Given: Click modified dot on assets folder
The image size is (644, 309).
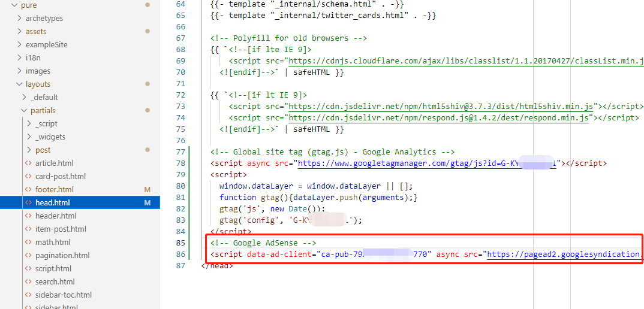Looking at the screenshot, I should click(x=148, y=31).
